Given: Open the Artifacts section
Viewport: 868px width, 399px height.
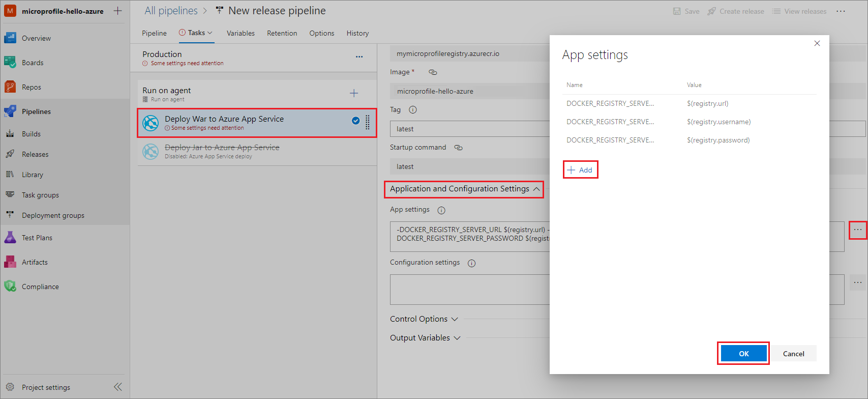Looking at the screenshot, I should 35,262.
